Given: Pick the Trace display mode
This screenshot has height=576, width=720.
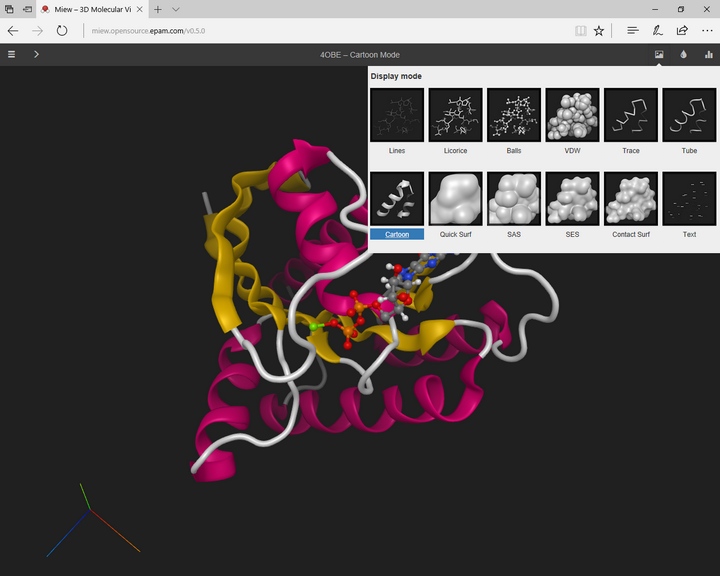Looking at the screenshot, I should (x=631, y=115).
